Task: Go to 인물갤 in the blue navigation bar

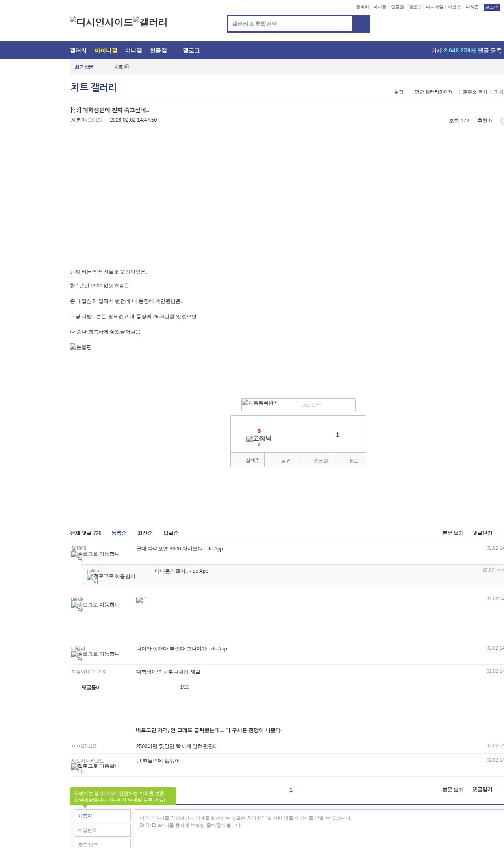Action: (x=158, y=51)
